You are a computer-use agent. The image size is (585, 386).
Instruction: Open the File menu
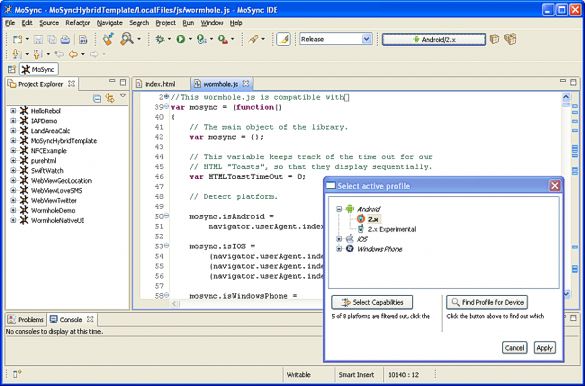point(10,23)
